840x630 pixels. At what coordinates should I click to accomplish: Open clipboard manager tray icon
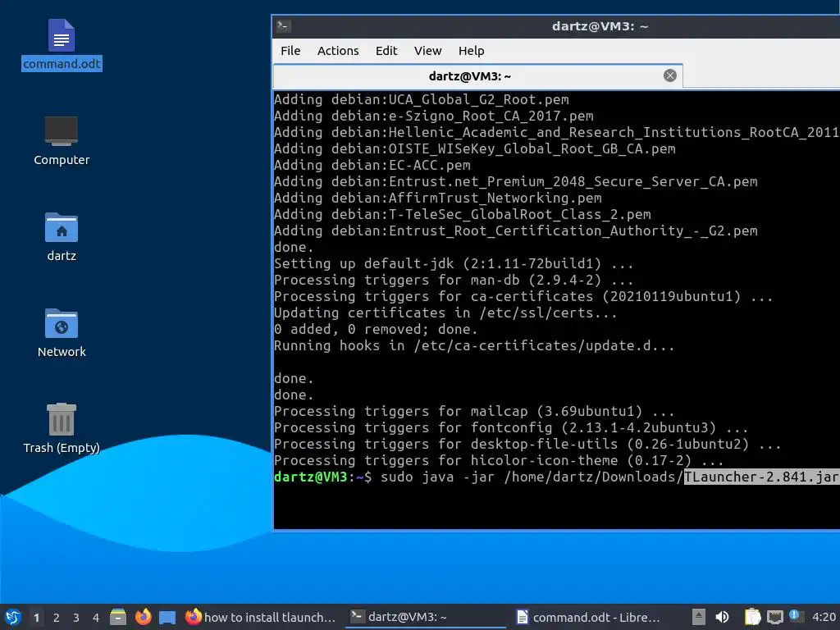[x=753, y=617]
